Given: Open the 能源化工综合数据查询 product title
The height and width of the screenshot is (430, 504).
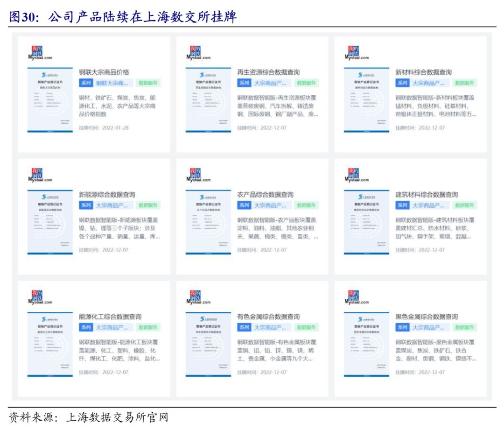Looking at the screenshot, I should [110, 317].
